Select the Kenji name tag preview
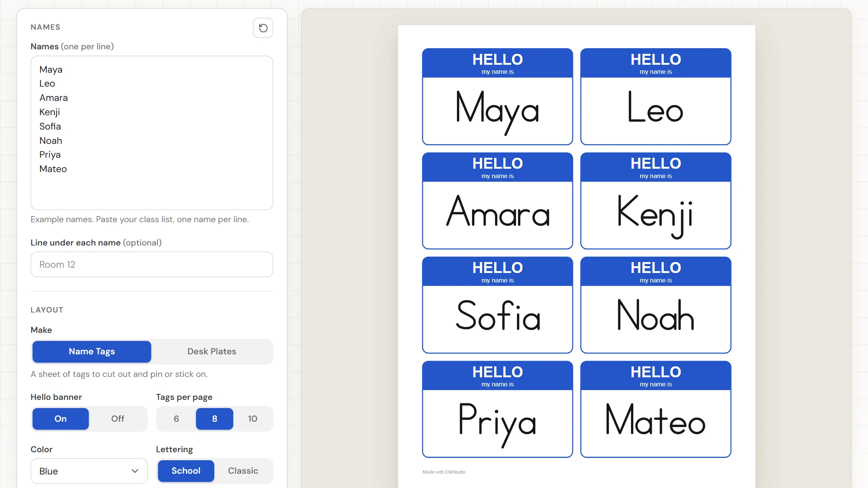 (656, 201)
